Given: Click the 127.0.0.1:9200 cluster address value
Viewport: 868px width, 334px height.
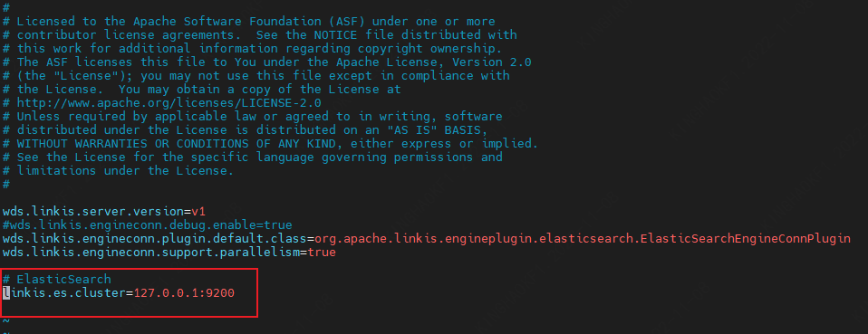Looking at the screenshot, I should (x=184, y=292).
